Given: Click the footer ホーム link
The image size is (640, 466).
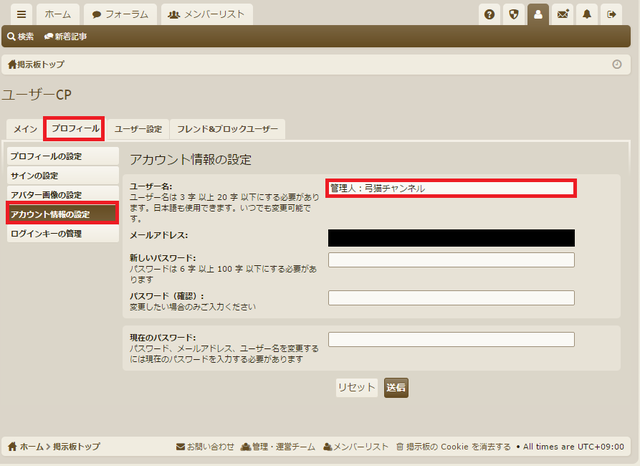Looking at the screenshot, I should click(26, 447).
